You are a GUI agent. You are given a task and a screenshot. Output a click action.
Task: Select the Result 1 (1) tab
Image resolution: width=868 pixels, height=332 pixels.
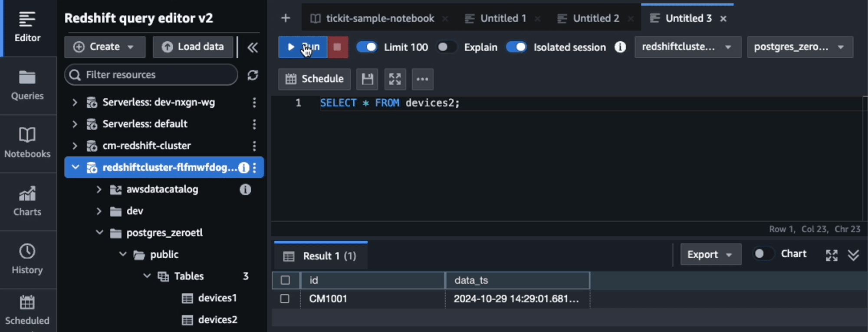(x=321, y=256)
